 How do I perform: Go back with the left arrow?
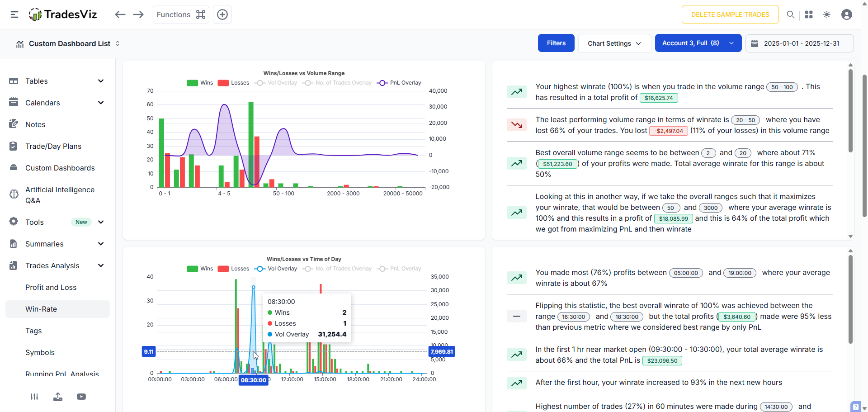click(120, 14)
